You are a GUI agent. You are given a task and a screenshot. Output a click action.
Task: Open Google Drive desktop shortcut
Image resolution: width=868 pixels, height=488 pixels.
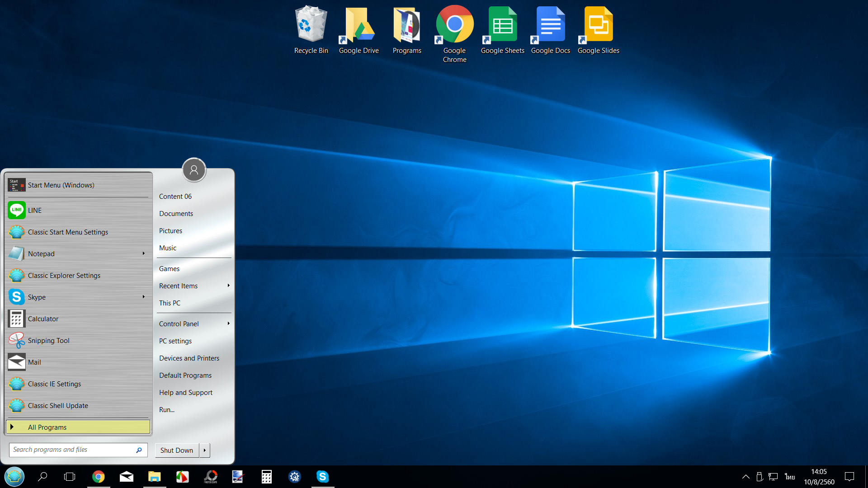tap(359, 30)
